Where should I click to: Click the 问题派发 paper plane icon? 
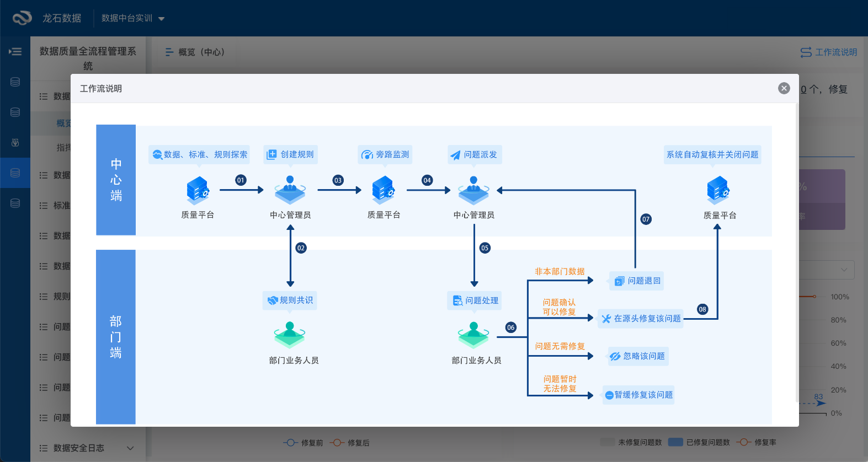pyautogui.click(x=455, y=155)
